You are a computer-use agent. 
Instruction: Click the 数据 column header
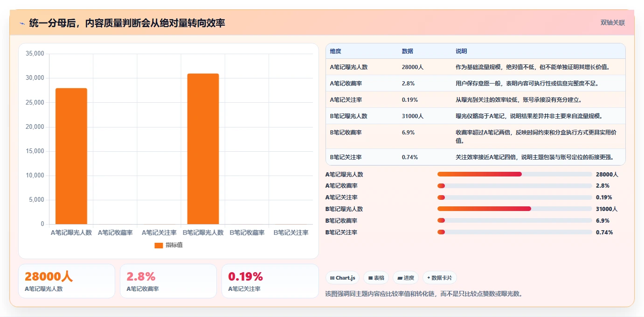pos(407,51)
